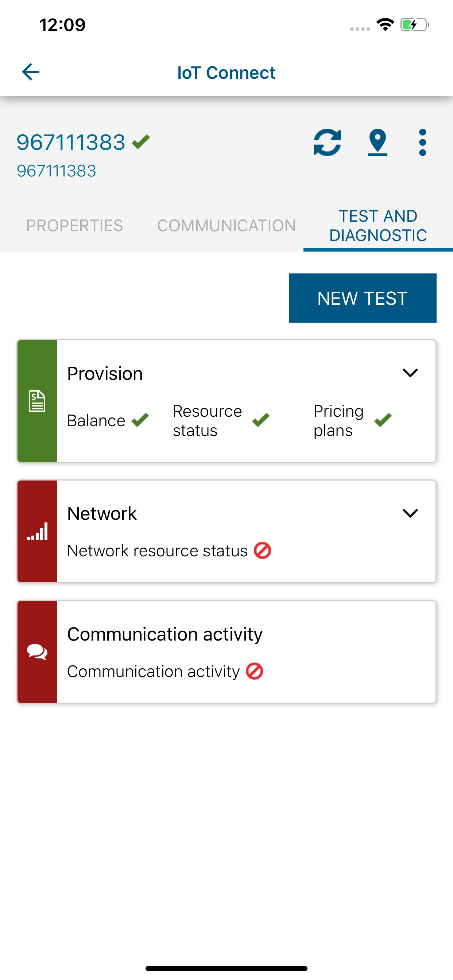Open the three-dot more options menu
Viewport: 453px width, 980px height.
tap(422, 143)
